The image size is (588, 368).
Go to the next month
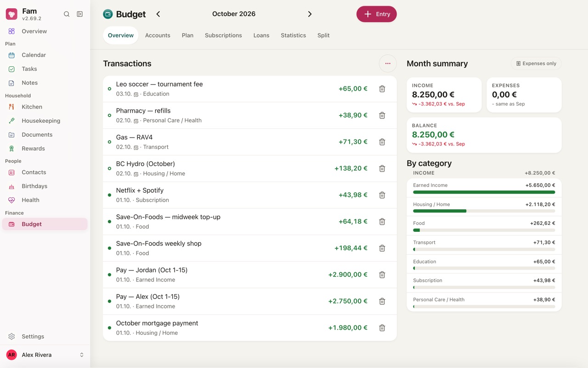tap(310, 14)
